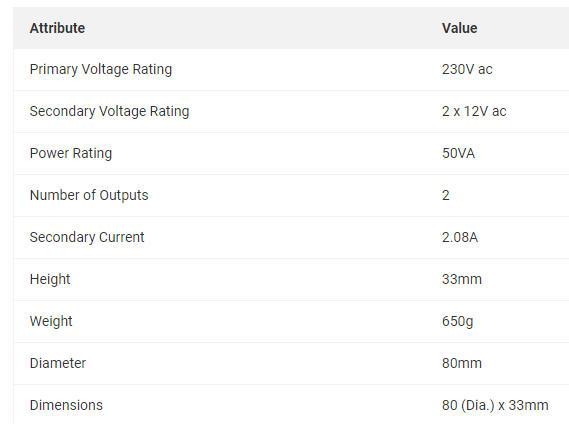Image resolution: width=569 pixels, height=424 pixels.
Task: Select the Secondary Current label
Action: (87, 237)
